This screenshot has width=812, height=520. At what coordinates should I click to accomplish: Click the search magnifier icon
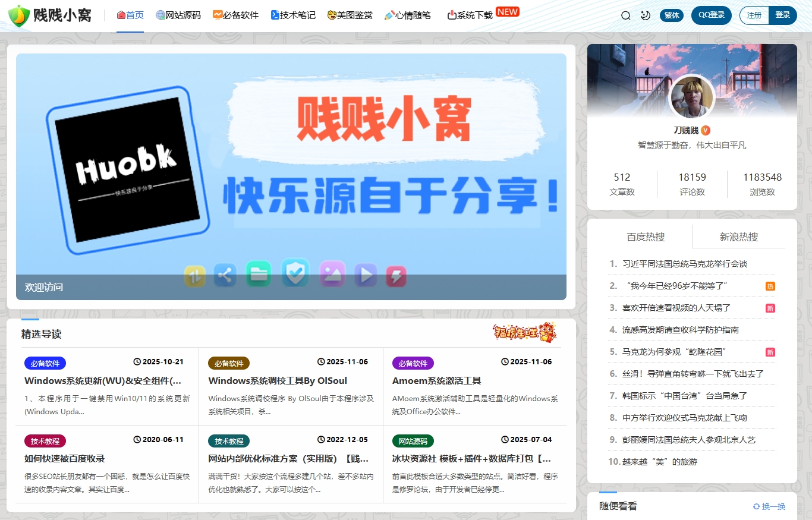pos(625,15)
